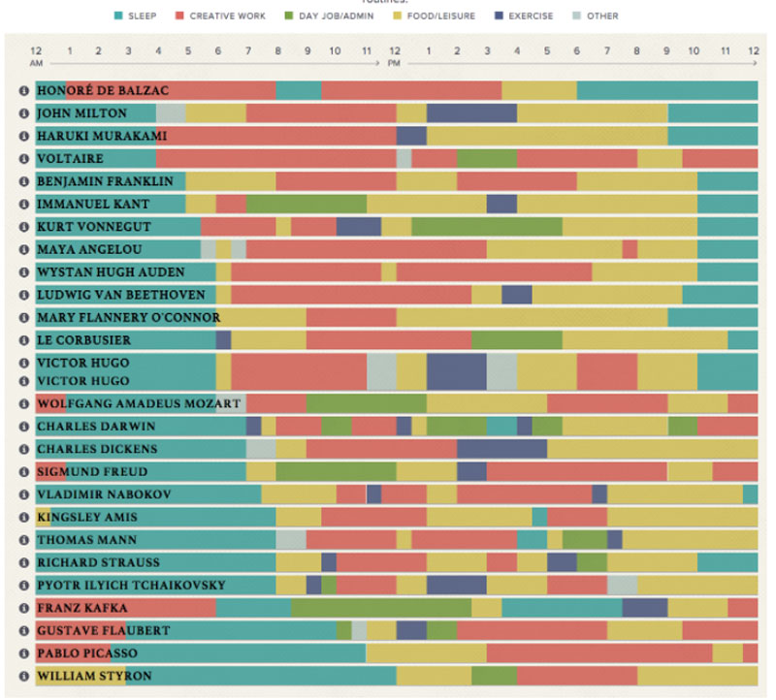Click the info icon for Benjamin Franklin

23,181
